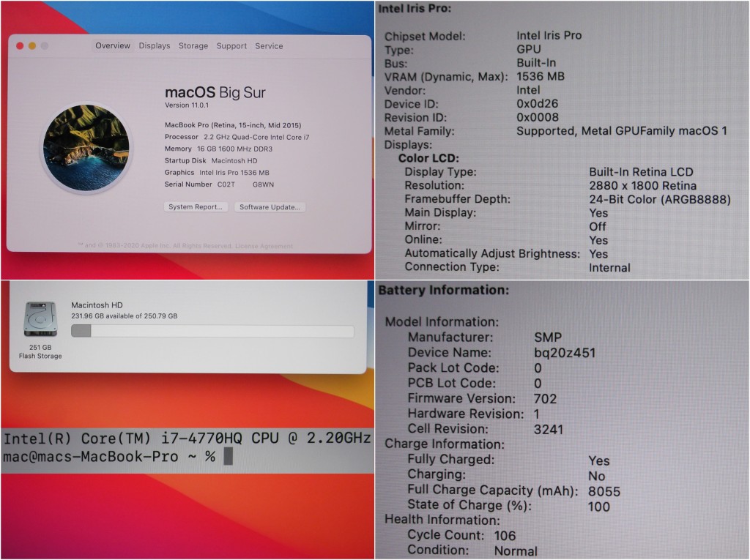Image resolution: width=750 pixels, height=560 pixels.
Task: Click the Device Name value bq20z451
Action: [565, 353]
